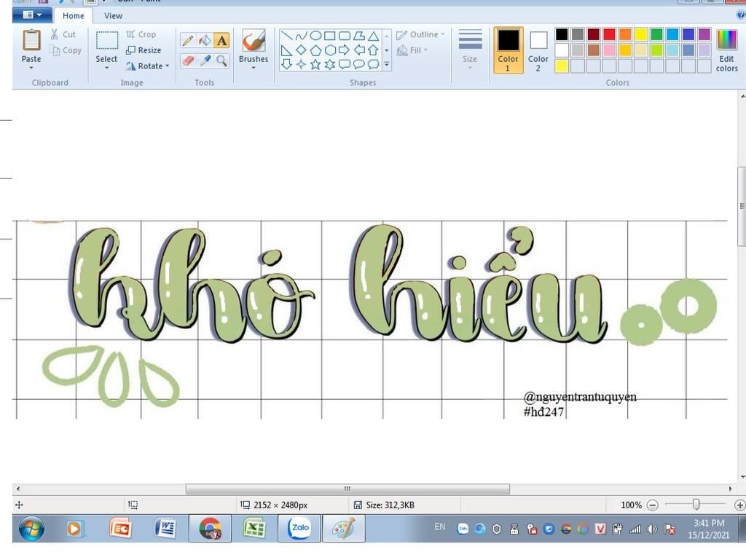This screenshot has height=560, width=746.
Task: Open Excel from the taskbar
Action: [254, 528]
